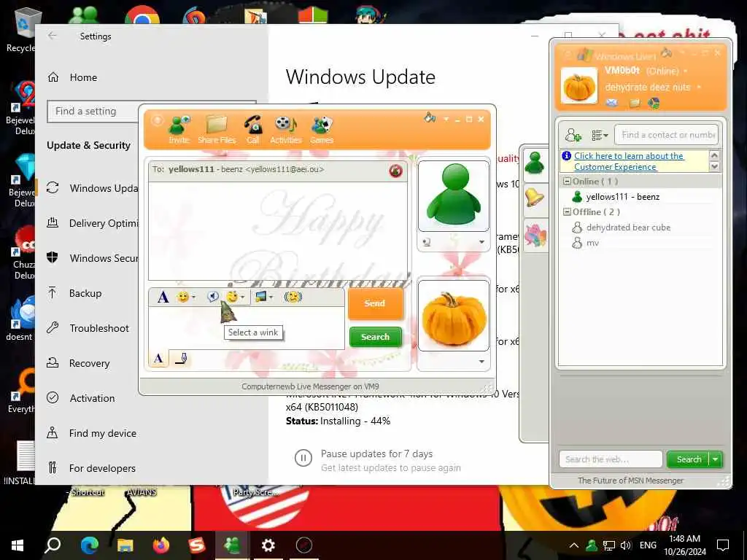Open the font letter A button

(163, 297)
